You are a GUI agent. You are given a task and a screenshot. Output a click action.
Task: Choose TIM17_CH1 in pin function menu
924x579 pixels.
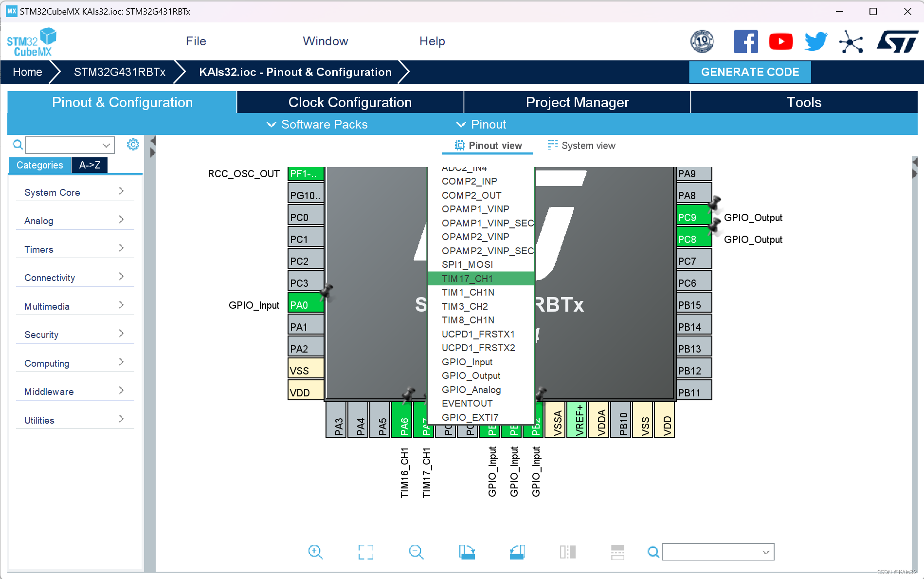click(481, 279)
